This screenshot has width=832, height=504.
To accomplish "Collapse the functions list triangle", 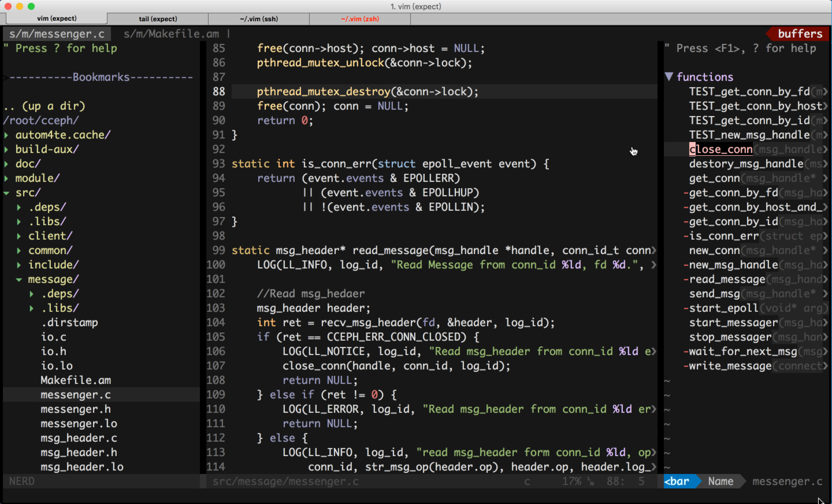I will [x=670, y=77].
